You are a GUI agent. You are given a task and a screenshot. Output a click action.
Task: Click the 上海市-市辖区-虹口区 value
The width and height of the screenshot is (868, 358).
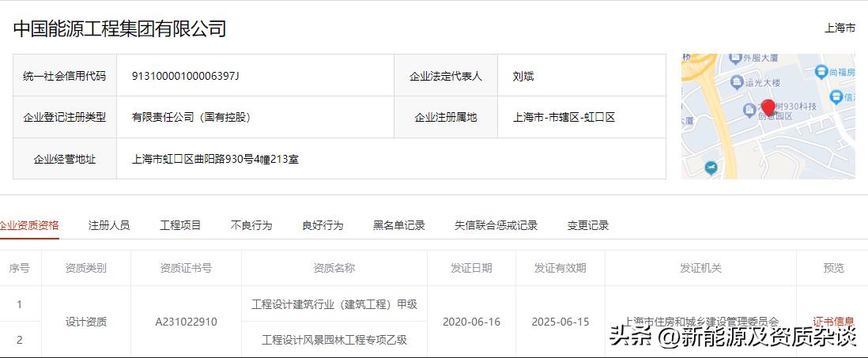click(564, 117)
